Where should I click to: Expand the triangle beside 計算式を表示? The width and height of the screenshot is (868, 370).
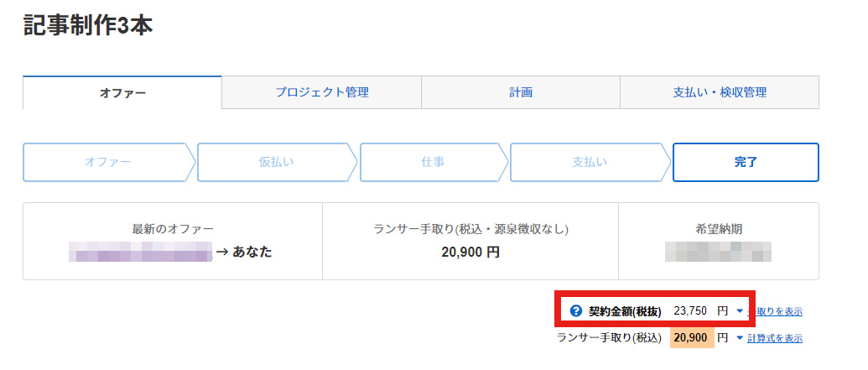click(741, 338)
